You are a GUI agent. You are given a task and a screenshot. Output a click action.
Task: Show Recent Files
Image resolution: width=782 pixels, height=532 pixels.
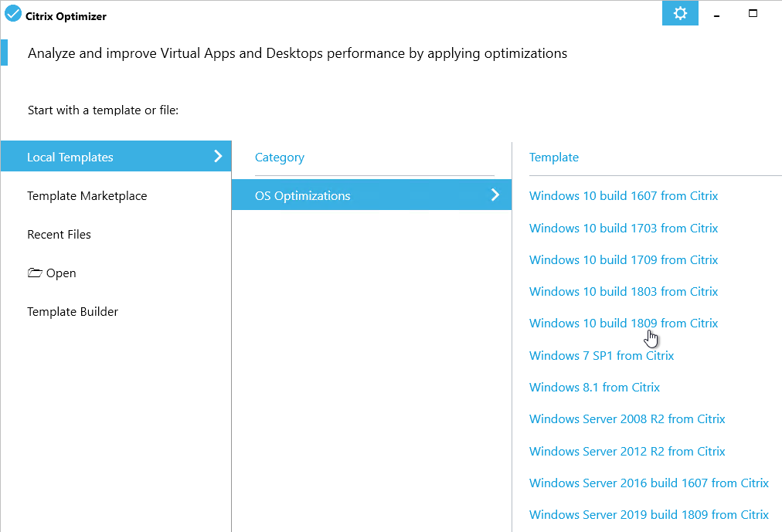click(59, 235)
